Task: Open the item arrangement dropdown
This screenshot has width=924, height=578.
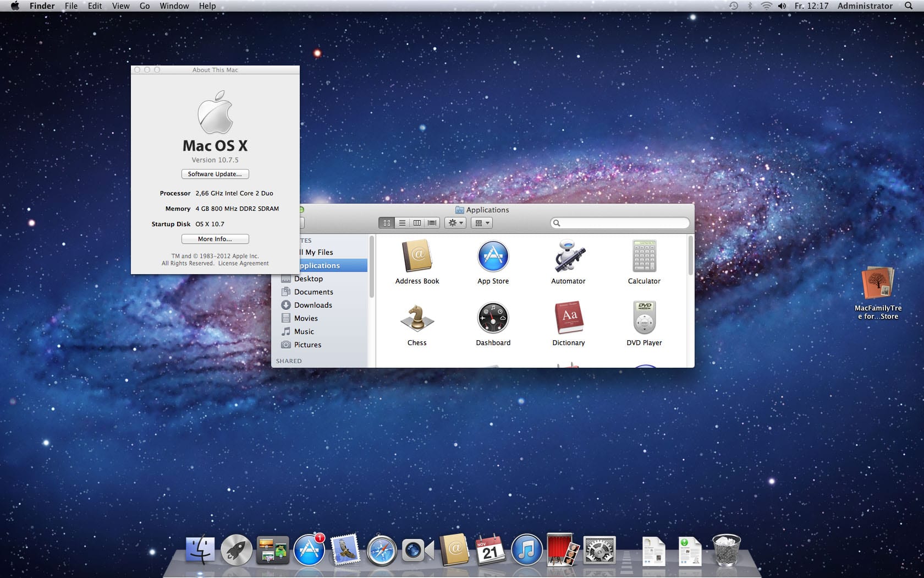Action: (481, 223)
